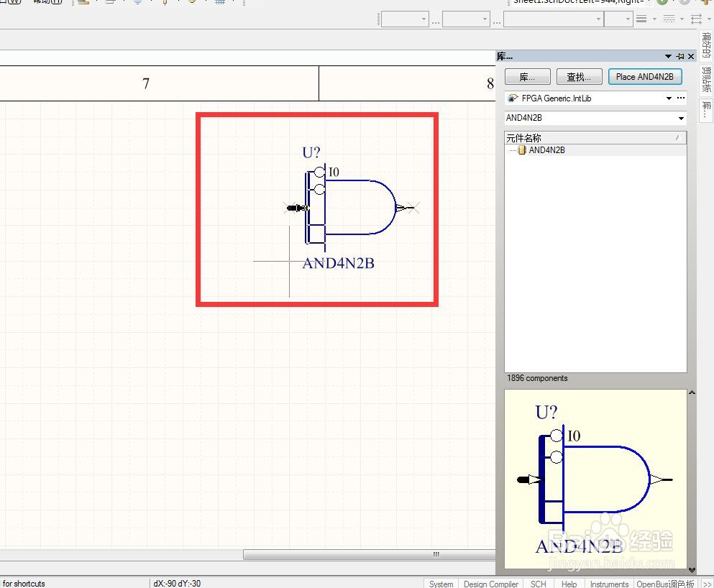Viewport: 714px width, 588px height.
Task: Open the libraries panel options triangle menu
Action: tap(668, 57)
